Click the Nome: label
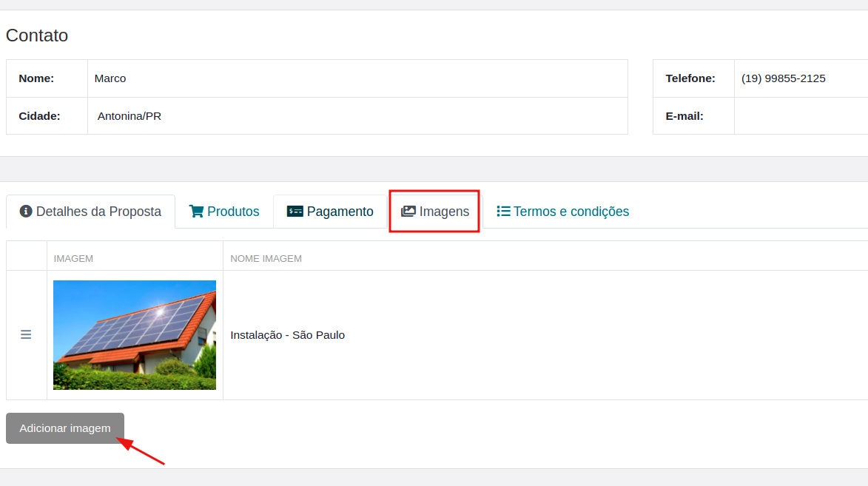Image resolution: width=868 pixels, height=486 pixels. [x=36, y=78]
